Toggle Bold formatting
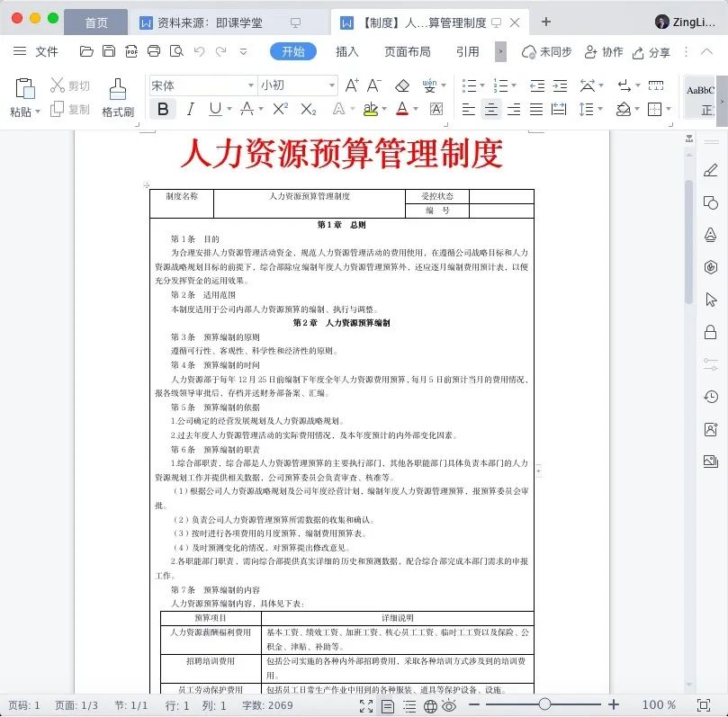728x717 pixels. point(163,109)
